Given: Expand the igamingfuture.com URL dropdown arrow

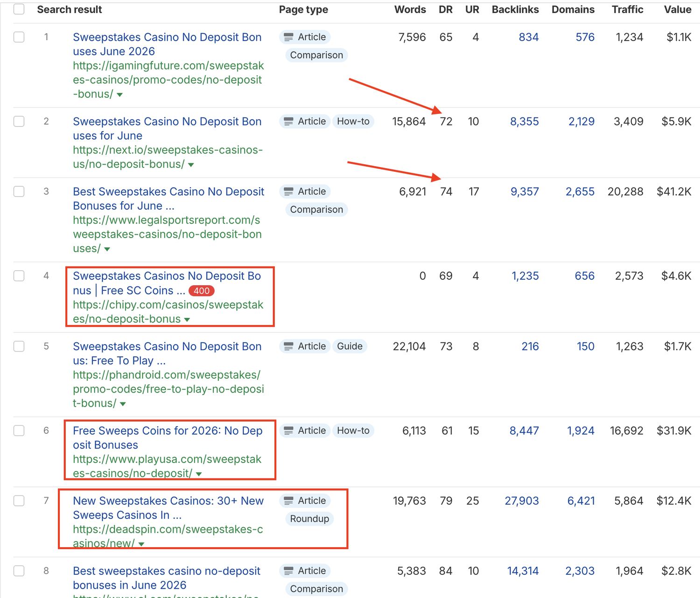Looking at the screenshot, I should pyautogui.click(x=120, y=95).
